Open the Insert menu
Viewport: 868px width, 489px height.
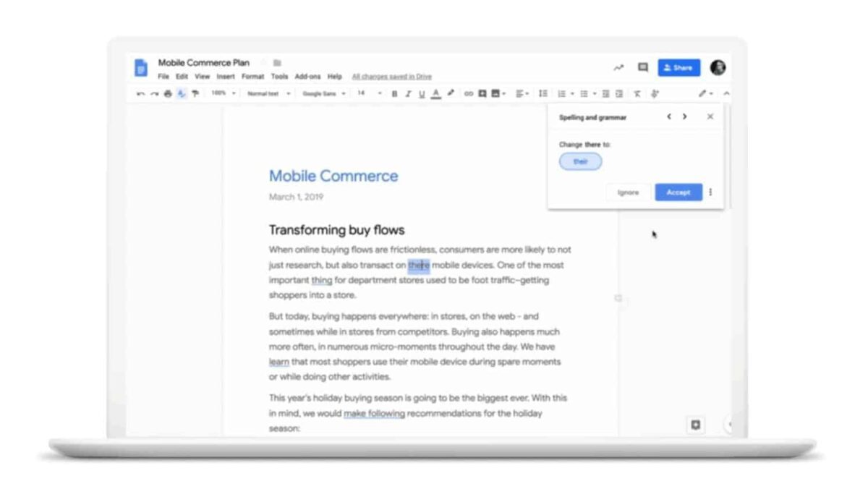[226, 77]
